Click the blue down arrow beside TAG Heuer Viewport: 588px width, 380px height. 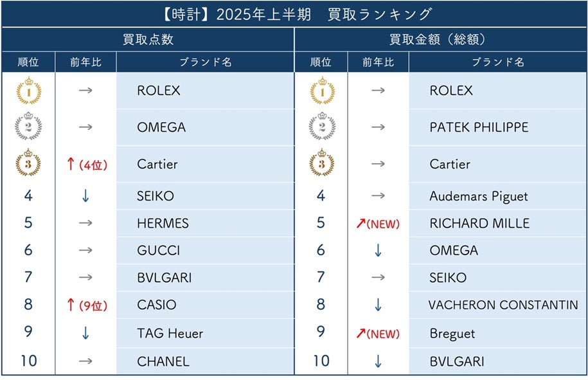(x=85, y=332)
